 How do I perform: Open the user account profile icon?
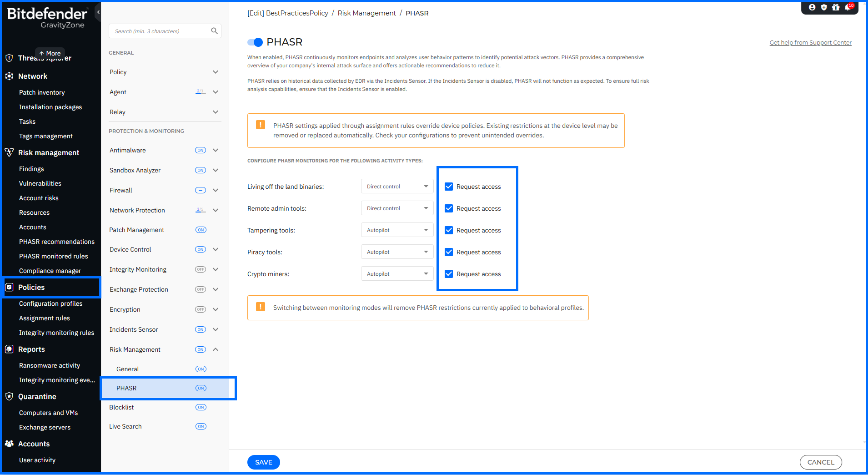coord(812,7)
